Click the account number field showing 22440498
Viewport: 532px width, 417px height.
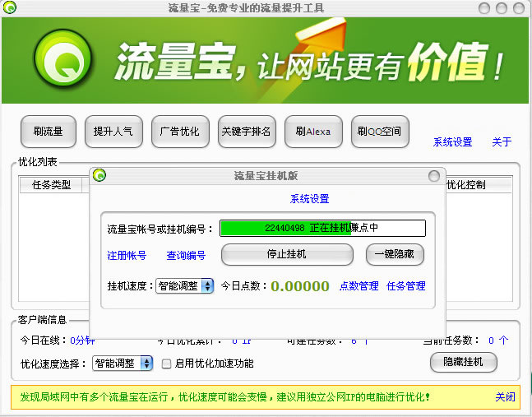tap(322, 228)
